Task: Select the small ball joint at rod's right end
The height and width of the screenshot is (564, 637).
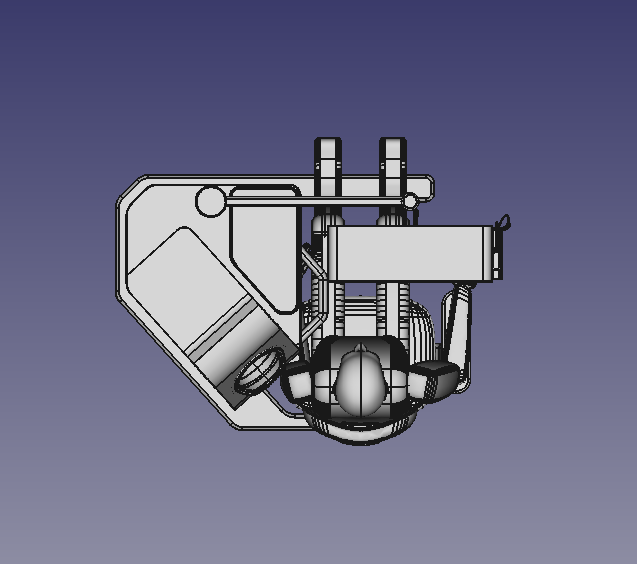Action: pyautogui.click(x=409, y=202)
